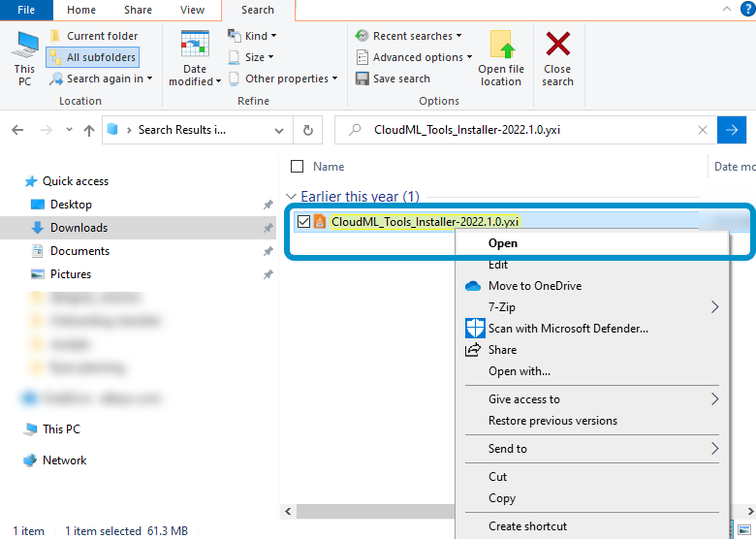Click the pin icon beside Documents

[x=268, y=251]
